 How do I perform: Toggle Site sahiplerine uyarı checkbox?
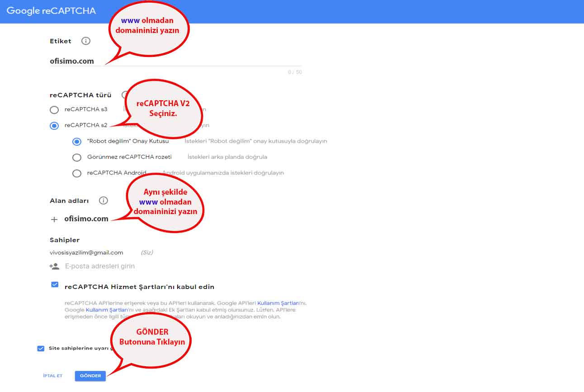coord(41,349)
